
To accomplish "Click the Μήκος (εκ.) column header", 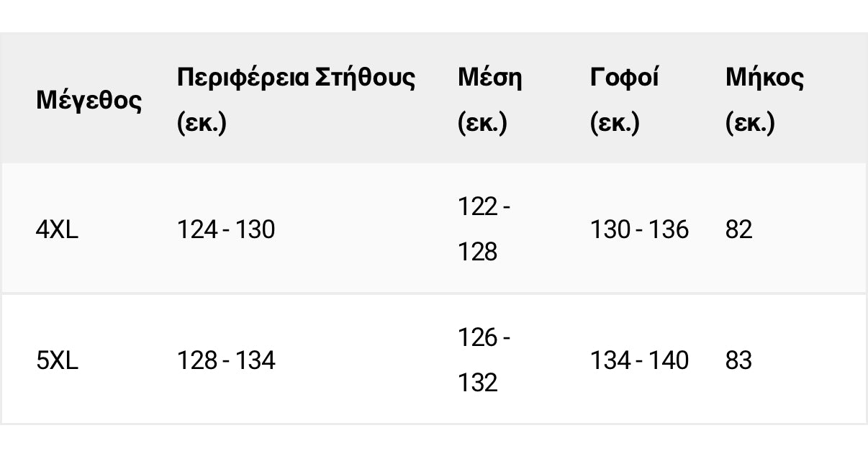I will click(764, 100).
